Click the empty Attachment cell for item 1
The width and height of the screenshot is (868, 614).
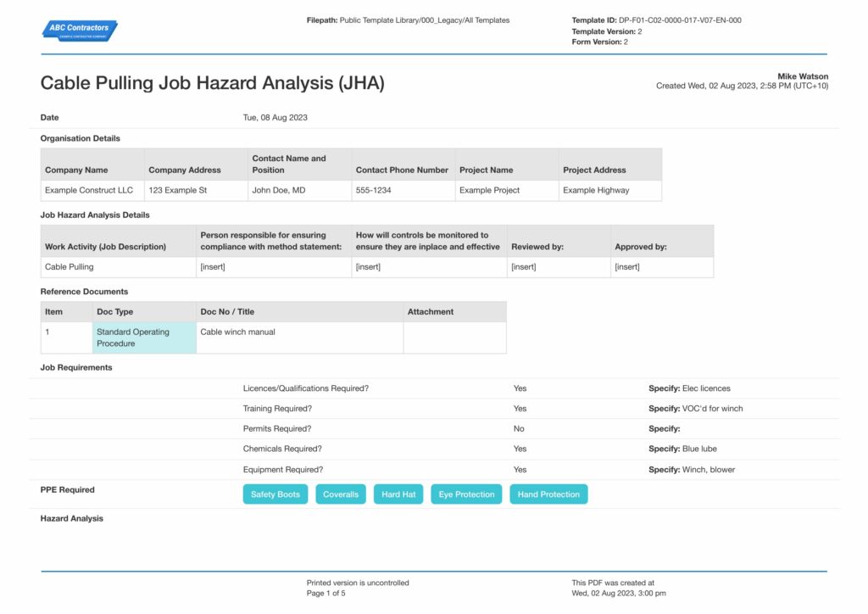(454, 338)
